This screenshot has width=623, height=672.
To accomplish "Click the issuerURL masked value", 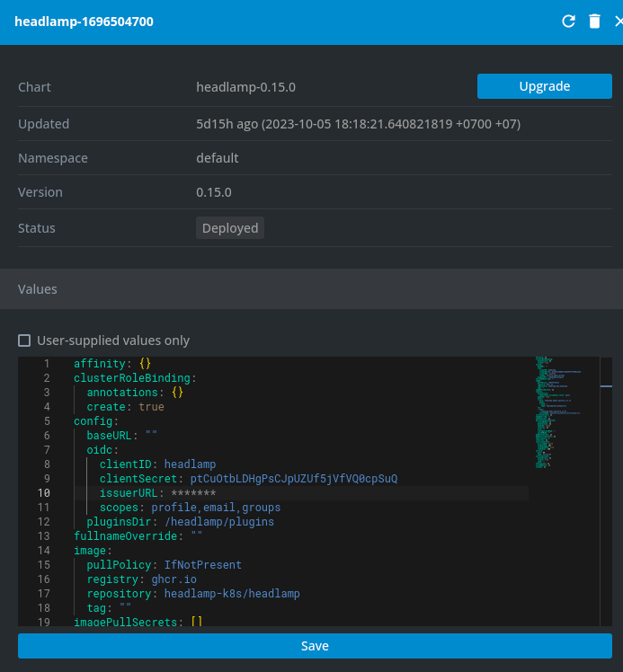I will tap(193, 493).
